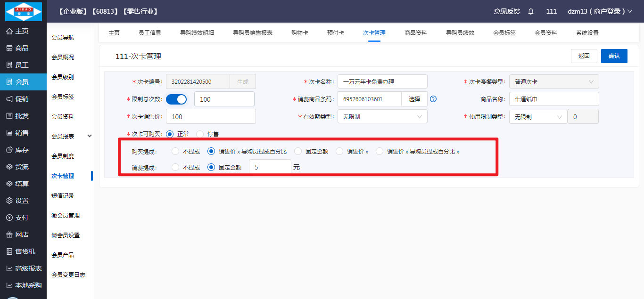Click the notification bell icon
The width and height of the screenshot is (644, 299).
(x=531, y=11)
